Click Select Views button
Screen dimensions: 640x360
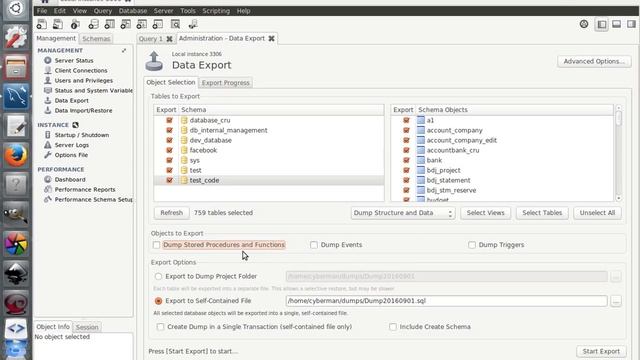pos(485,213)
